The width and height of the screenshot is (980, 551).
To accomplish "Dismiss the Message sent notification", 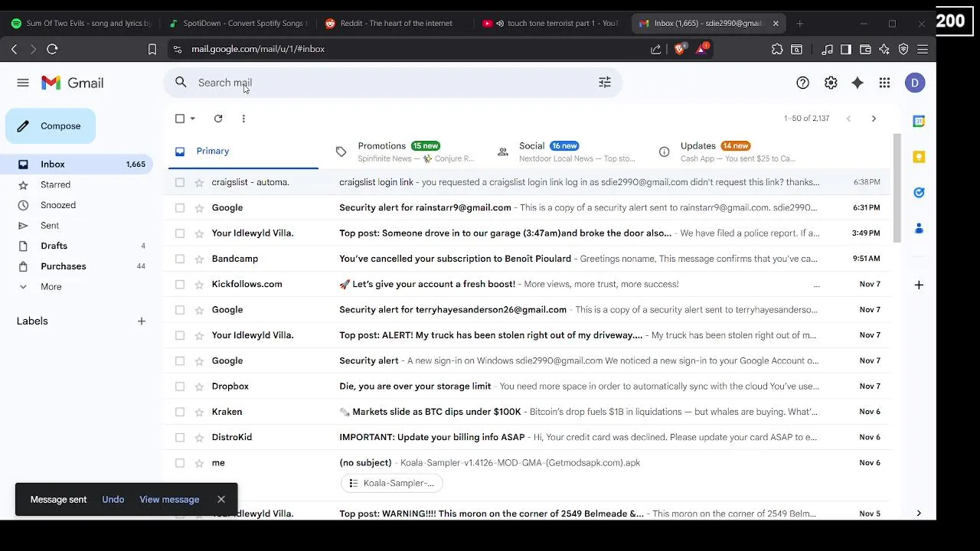I will pos(221,500).
